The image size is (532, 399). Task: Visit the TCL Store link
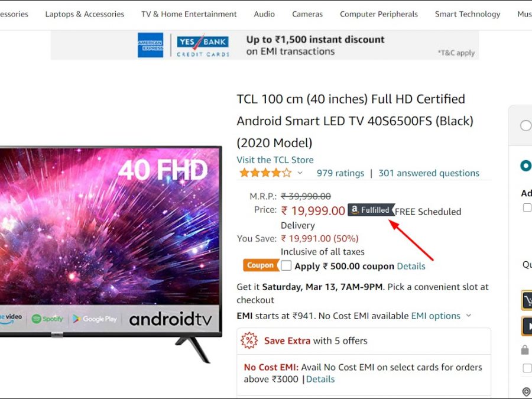[x=275, y=160]
